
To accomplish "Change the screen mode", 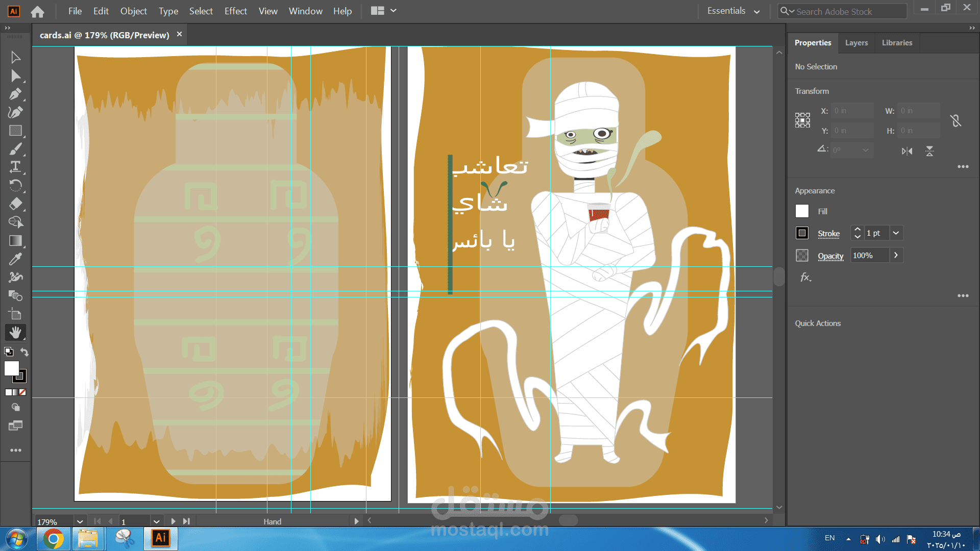I will (x=15, y=425).
